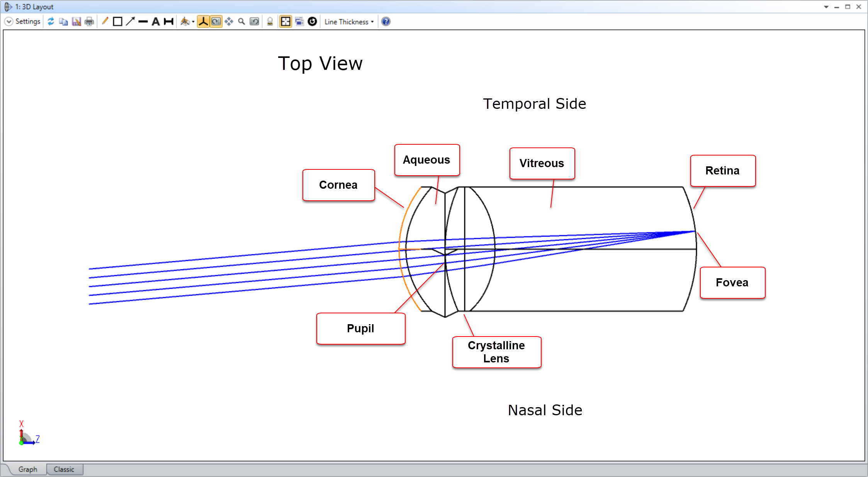
Task: Select the arrow annotation tool
Action: [131, 22]
